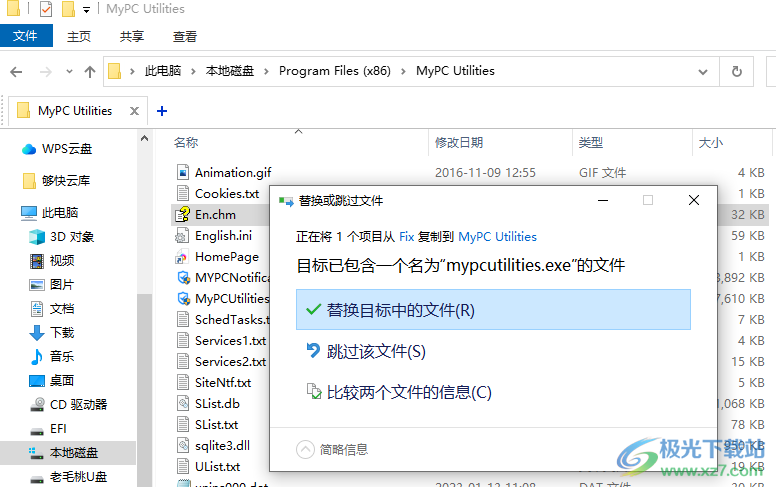Click the En.chm help file icon
Image resolution: width=776 pixels, height=487 pixels.
coord(183,214)
